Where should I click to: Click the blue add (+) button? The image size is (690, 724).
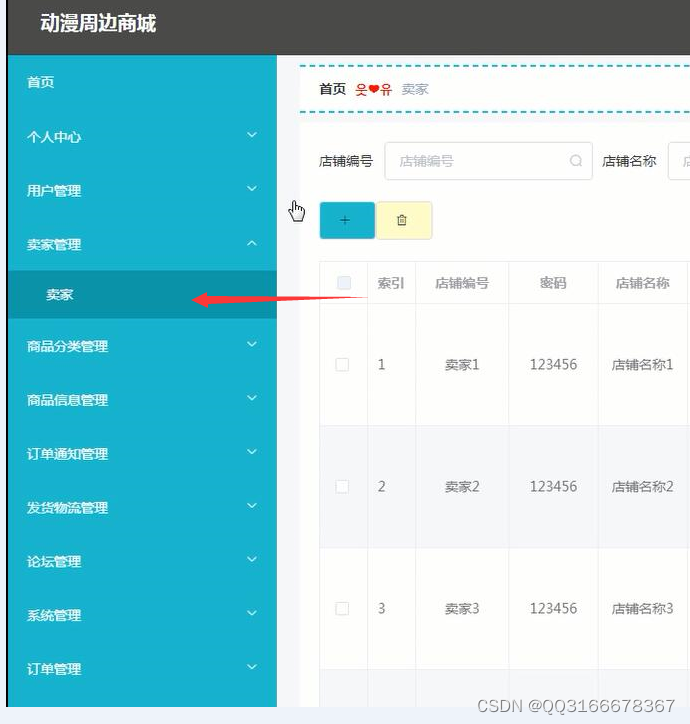tap(347, 220)
